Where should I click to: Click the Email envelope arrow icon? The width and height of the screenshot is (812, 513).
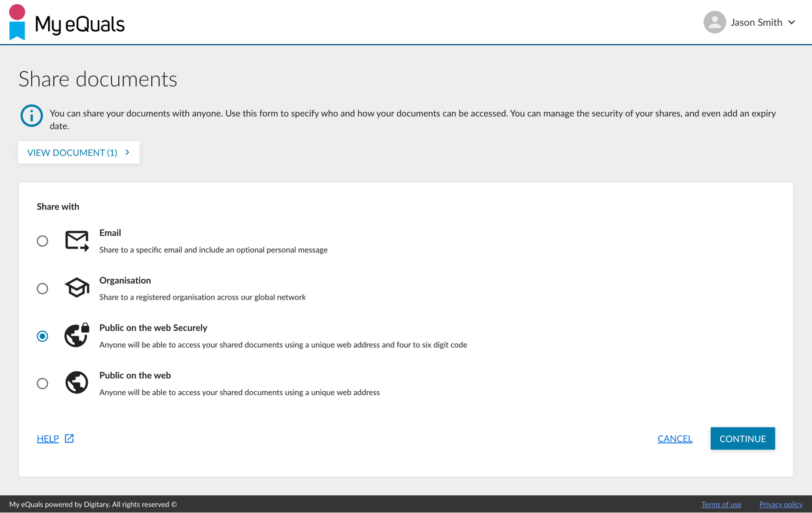click(77, 241)
